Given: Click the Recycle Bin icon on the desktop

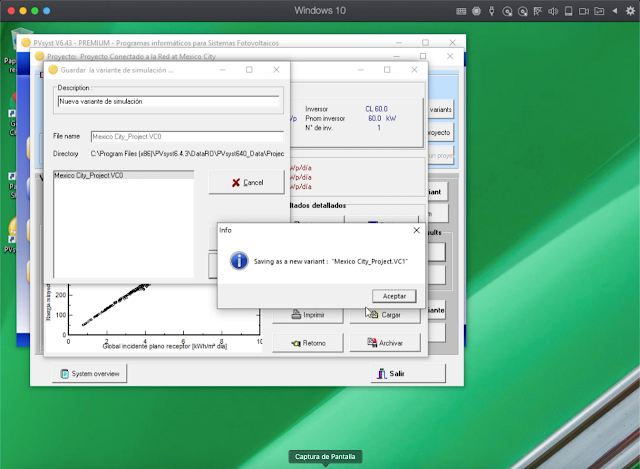Looking at the screenshot, I should click(x=21, y=38).
